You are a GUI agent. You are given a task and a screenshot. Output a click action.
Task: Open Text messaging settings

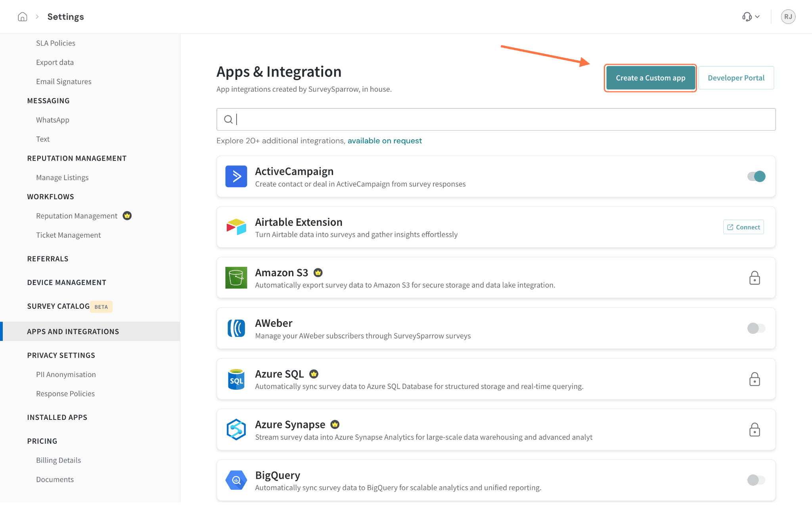tap(43, 139)
